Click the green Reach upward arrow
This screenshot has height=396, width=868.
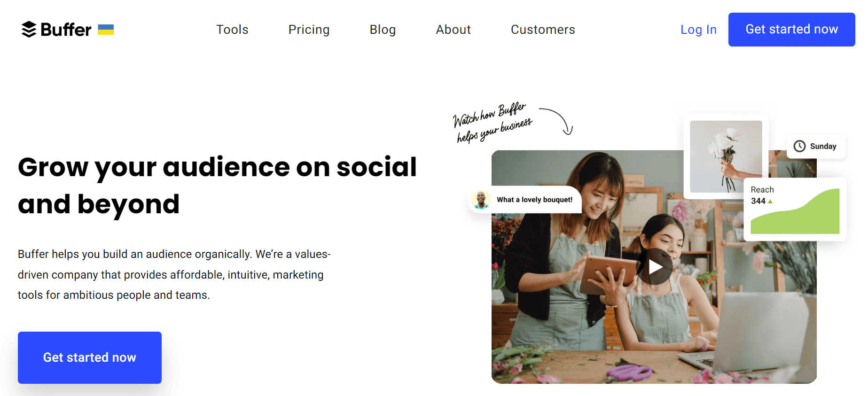770,202
